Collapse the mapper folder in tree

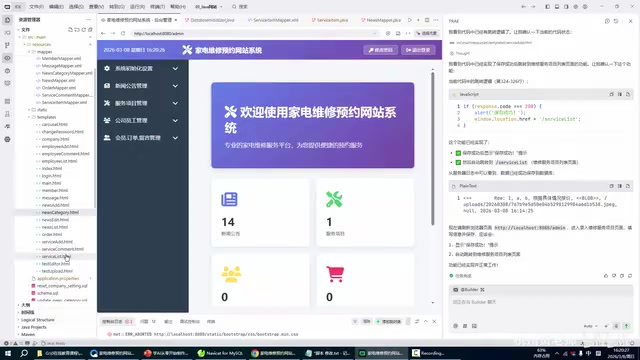(44, 52)
